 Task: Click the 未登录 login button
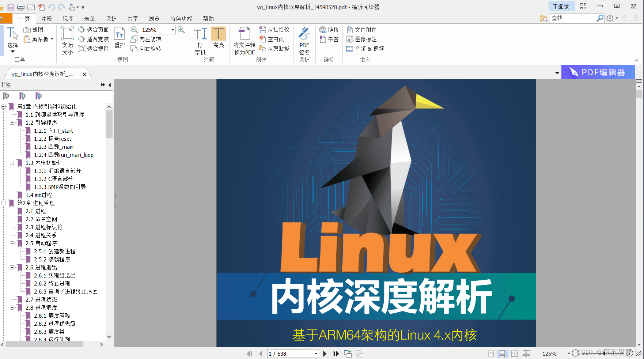point(561,6)
